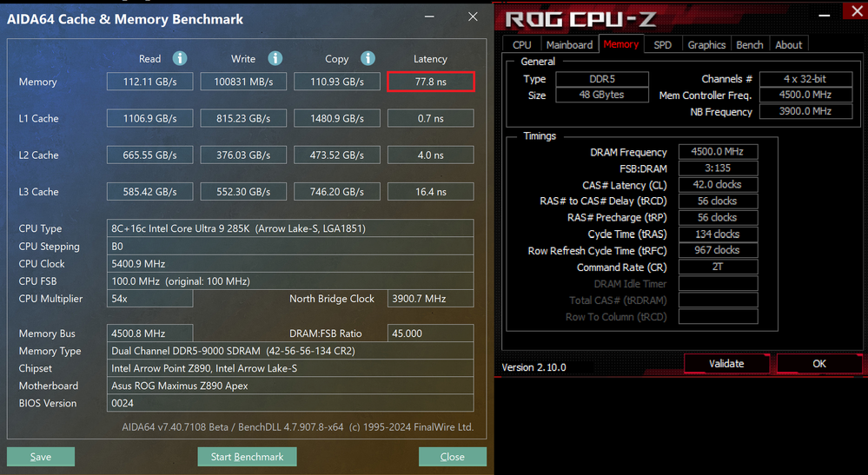
Task: Click the DRAM Frequency value in Timings
Action: point(718,151)
